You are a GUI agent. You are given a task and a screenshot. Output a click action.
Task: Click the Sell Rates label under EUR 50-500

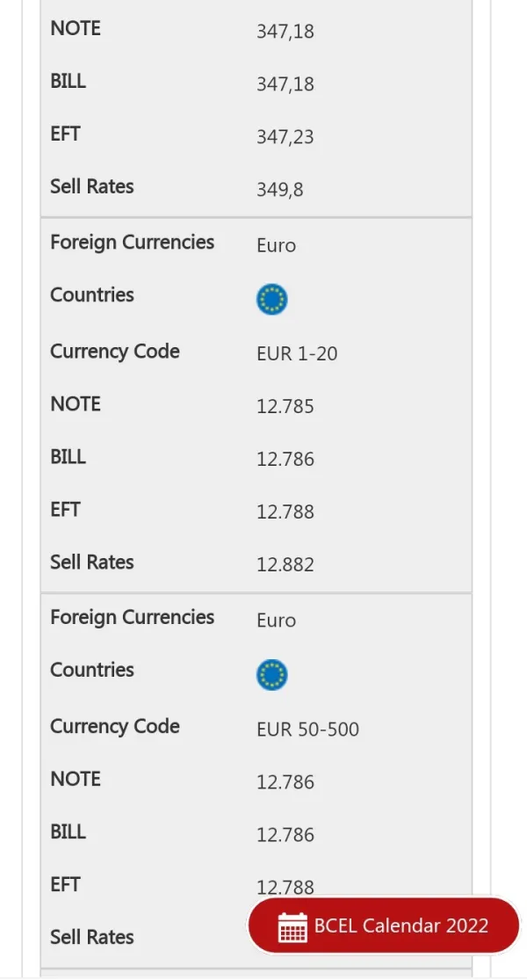point(92,937)
